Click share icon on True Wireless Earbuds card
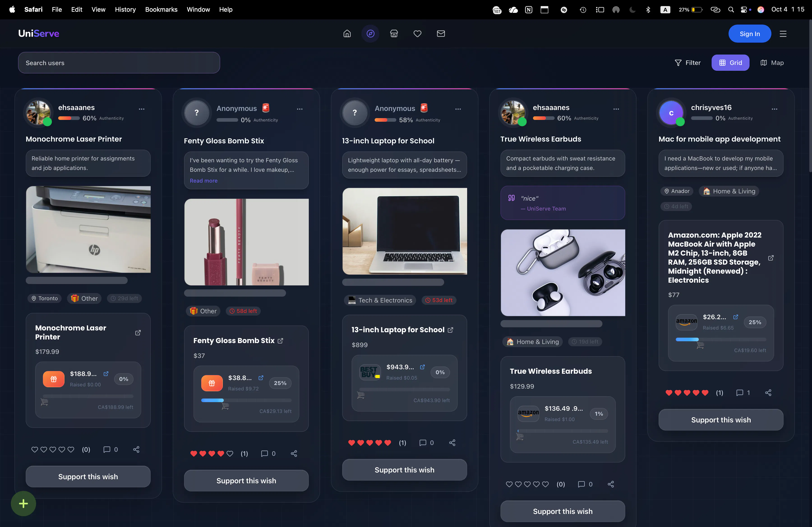812x527 pixels. tap(611, 484)
